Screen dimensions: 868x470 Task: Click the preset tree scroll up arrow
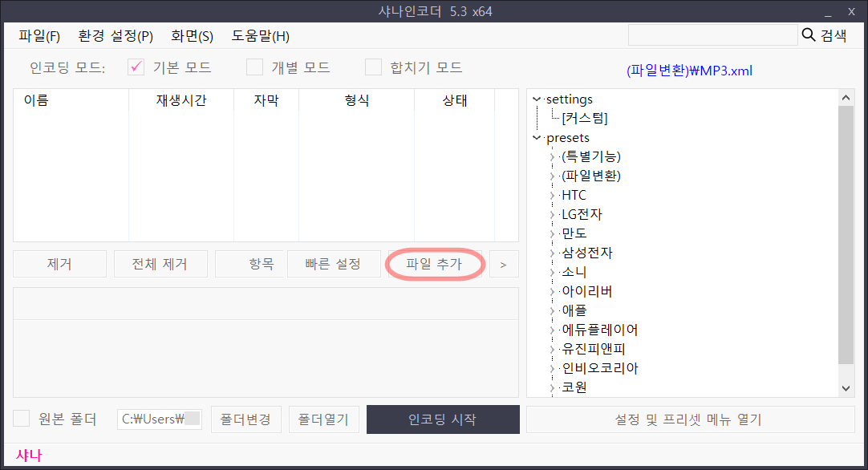tap(846, 97)
